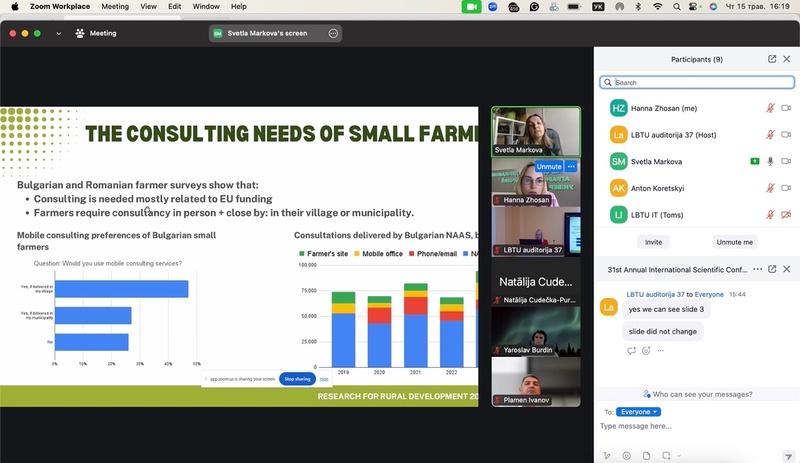Toggle Svetla Markova's microphone icon
800x463 pixels.
point(770,161)
